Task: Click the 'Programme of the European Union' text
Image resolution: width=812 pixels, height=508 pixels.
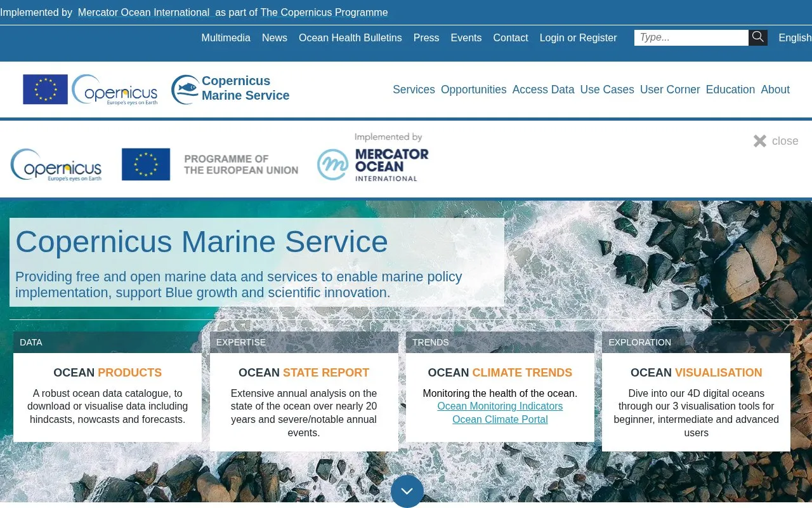Action: click(241, 164)
